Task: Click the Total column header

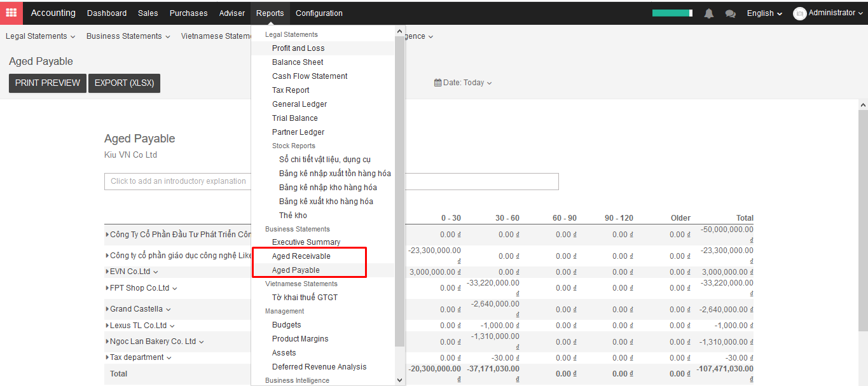Action: [745, 218]
